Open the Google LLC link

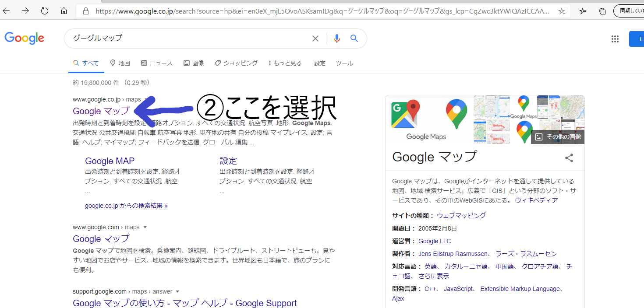(x=435, y=241)
